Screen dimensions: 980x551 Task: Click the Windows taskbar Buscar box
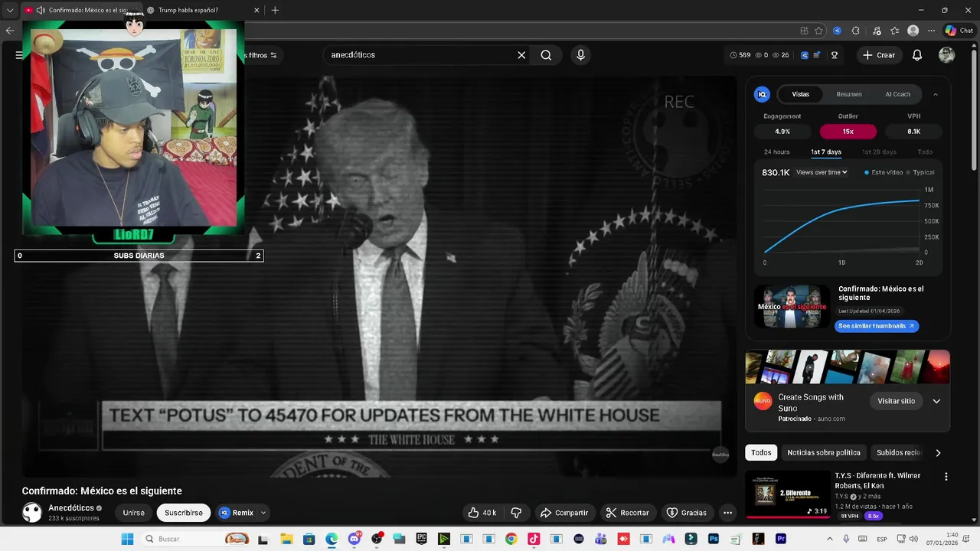point(194,539)
